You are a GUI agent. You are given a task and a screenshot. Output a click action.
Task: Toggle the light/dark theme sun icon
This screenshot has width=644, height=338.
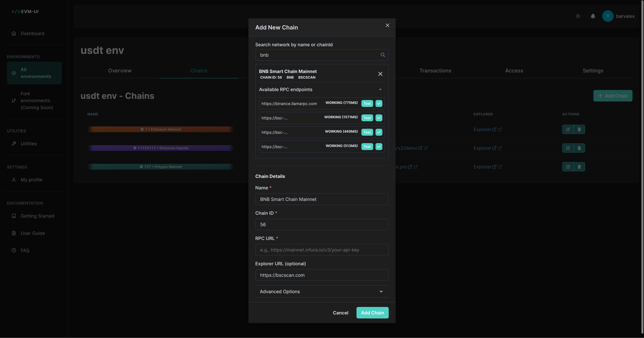[x=578, y=16]
